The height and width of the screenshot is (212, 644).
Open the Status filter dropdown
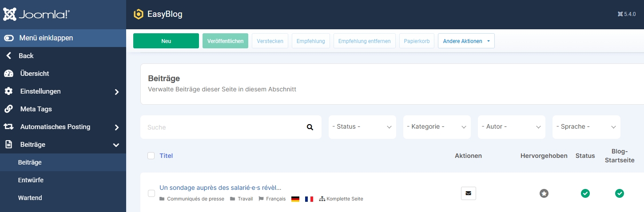362,127
